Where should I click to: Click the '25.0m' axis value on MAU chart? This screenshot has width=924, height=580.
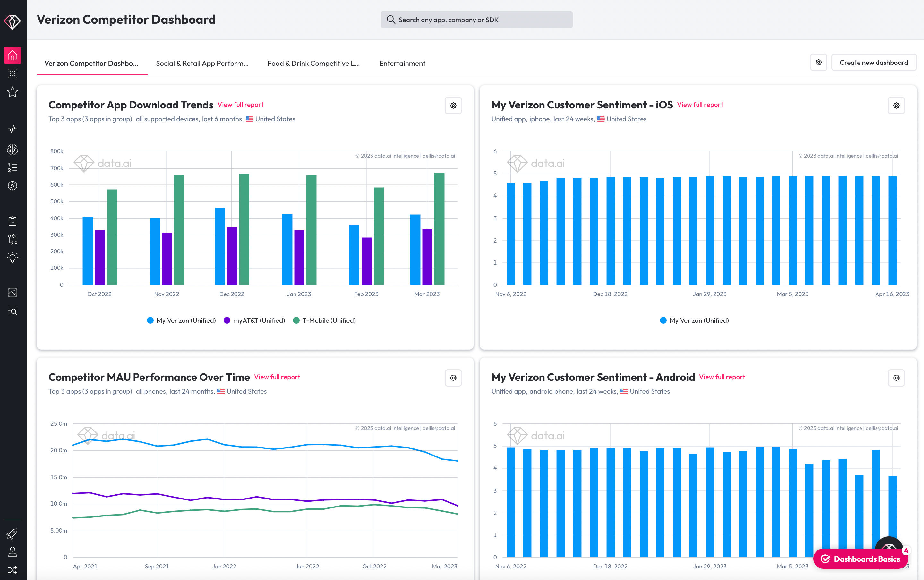pyautogui.click(x=59, y=424)
